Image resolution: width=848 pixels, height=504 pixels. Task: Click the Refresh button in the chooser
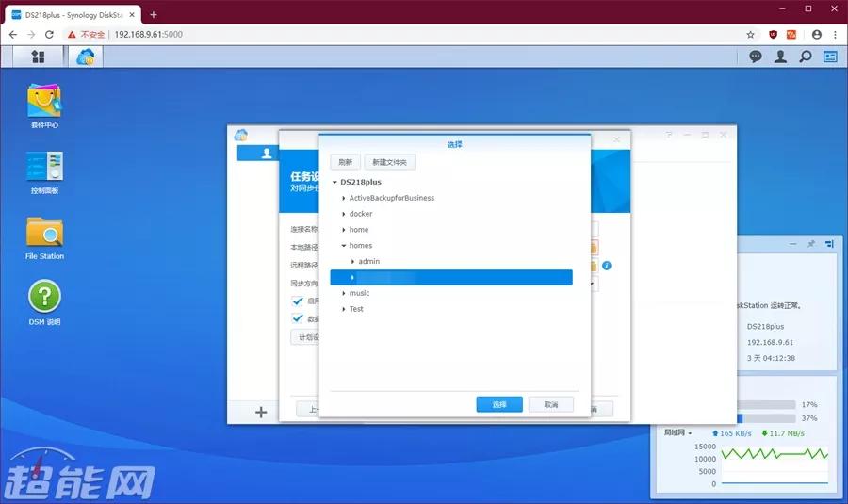pos(345,162)
